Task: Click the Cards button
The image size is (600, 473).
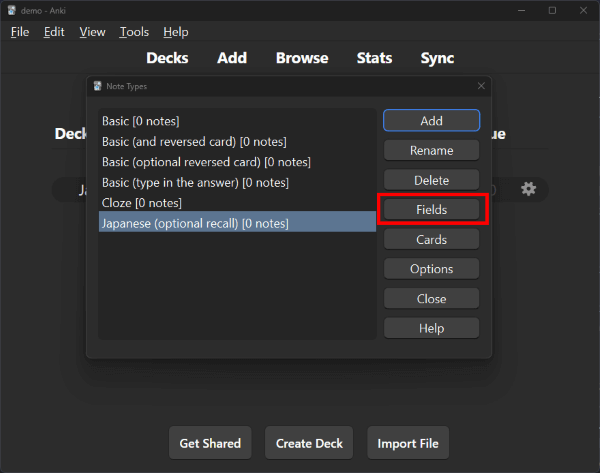Action: pyautogui.click(x=431, y=239)
